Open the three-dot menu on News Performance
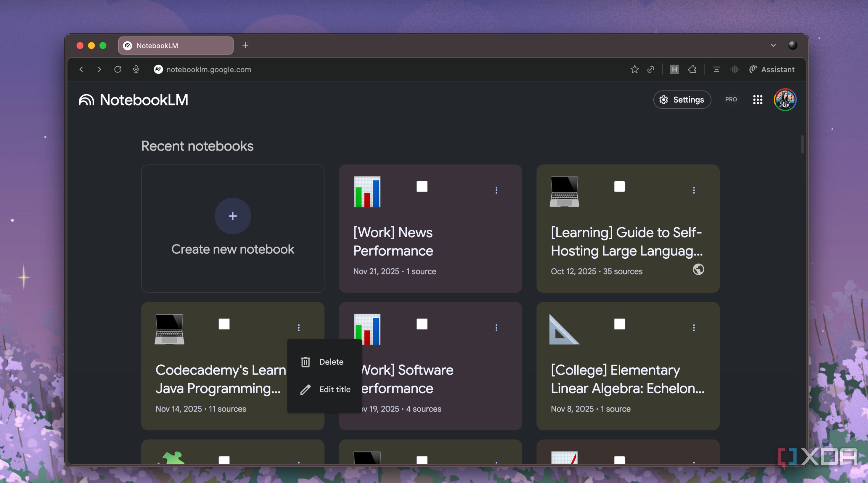The height and width of the screenshot is (483, 868). [496, 190]
